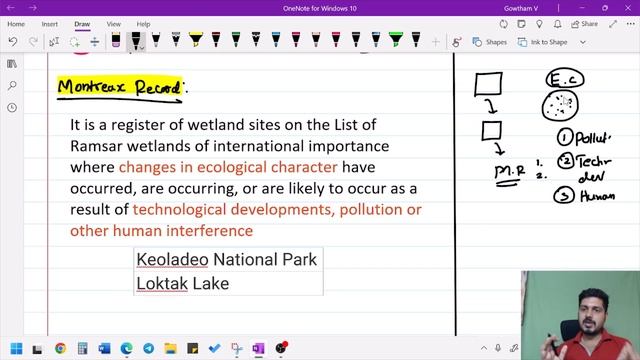The image size is (640, 360).
Task: Pick the pale pink pen
Action: [316, 40]
